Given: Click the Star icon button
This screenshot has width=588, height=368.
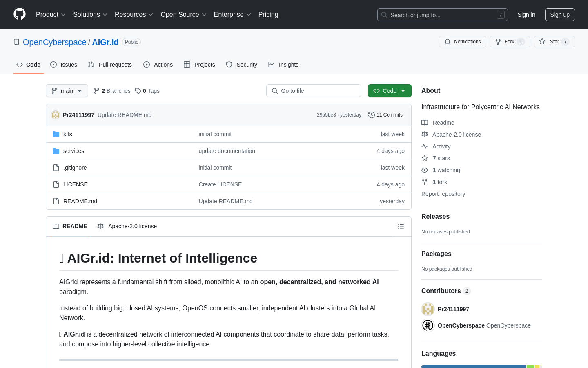Looking at the screenshot, I should click(542, 41).
